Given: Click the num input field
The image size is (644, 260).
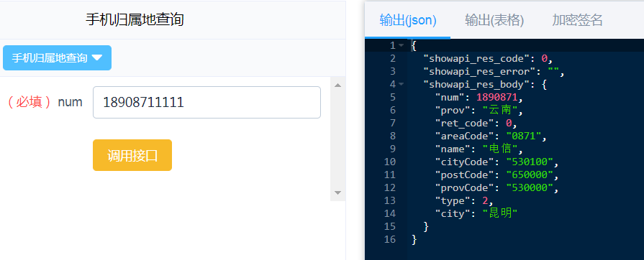Looking at the screenshot, I should coord(207,102).
